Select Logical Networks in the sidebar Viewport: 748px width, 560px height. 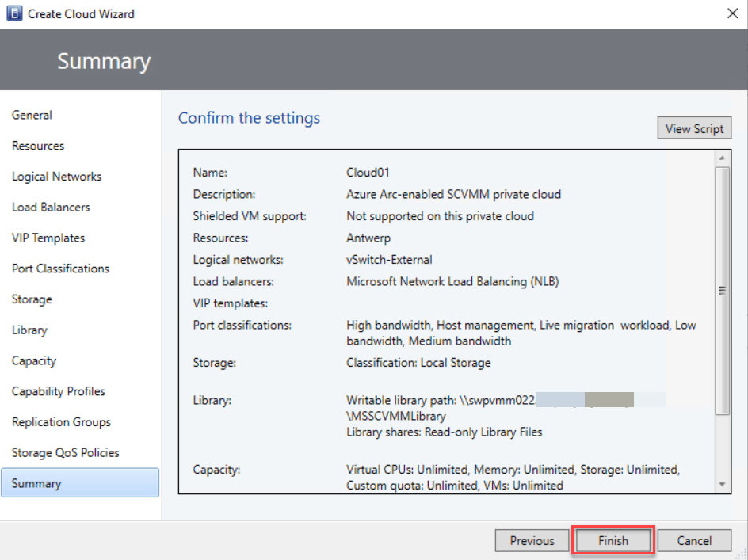[56, 177]
